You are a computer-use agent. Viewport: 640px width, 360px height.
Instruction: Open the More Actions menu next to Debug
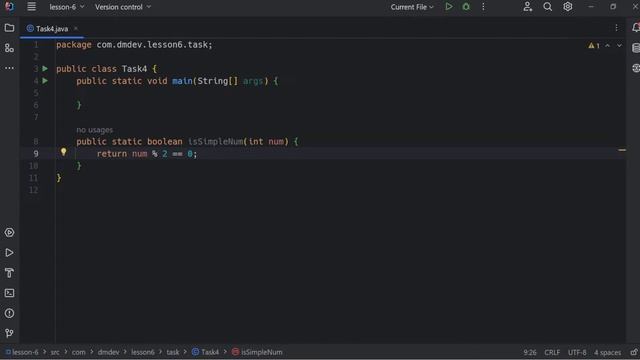[x=483, y=7]
